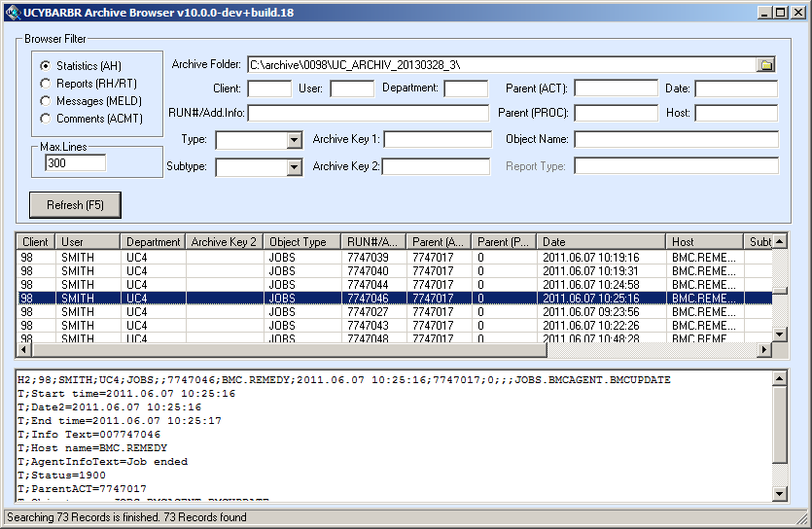This screenshot has width=812, height=529.
Task: Sort by Department column header
Action: point(153,242)
